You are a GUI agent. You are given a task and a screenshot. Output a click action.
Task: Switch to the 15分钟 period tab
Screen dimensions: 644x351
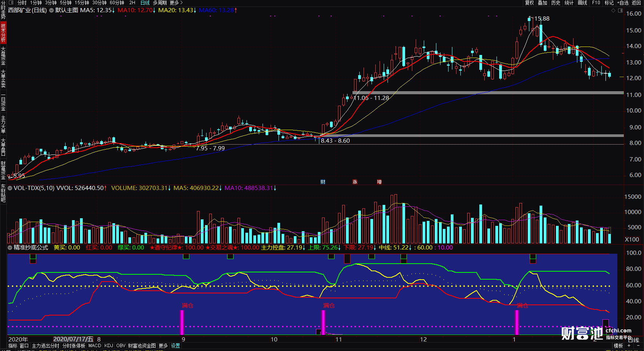click(82, 3)
